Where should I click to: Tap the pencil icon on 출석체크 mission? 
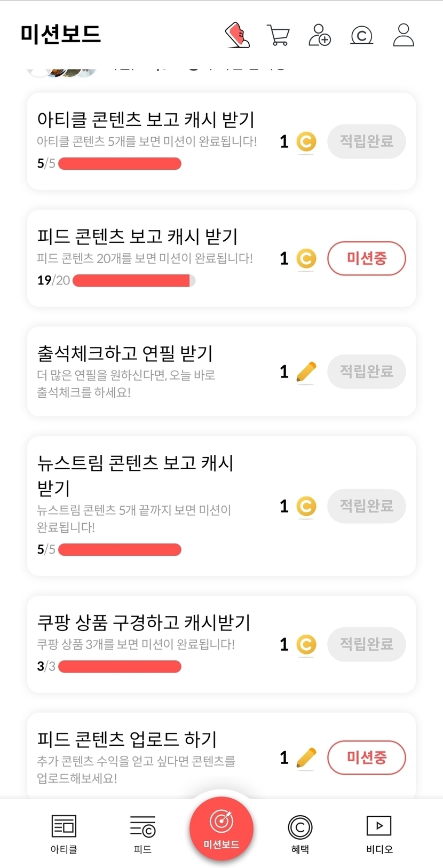[x=306, y=372]
